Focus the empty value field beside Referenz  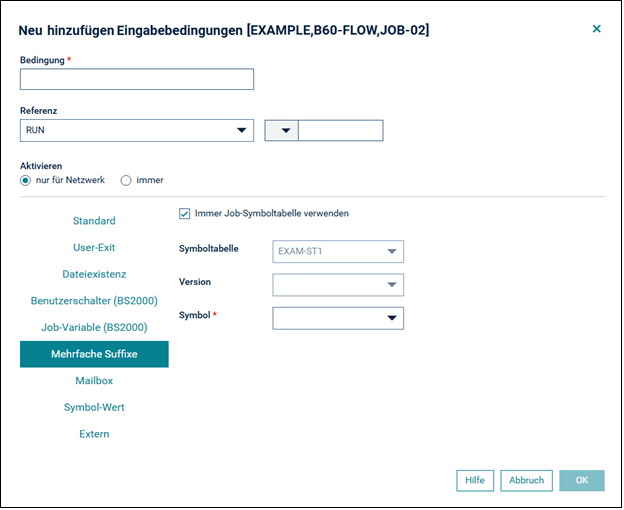coord(341,130)
